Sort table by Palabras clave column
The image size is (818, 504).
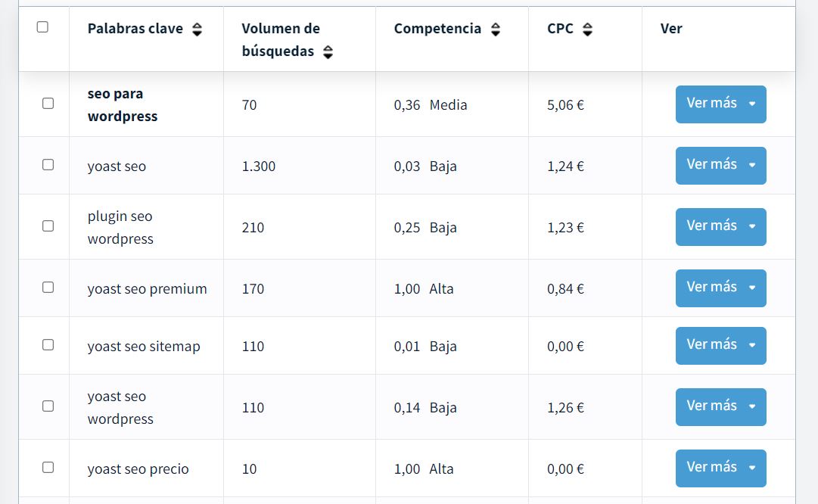(x=196, y=28)
